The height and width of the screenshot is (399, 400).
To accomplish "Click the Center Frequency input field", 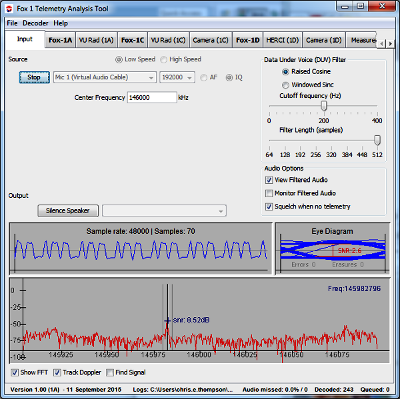I will [152, 98].
